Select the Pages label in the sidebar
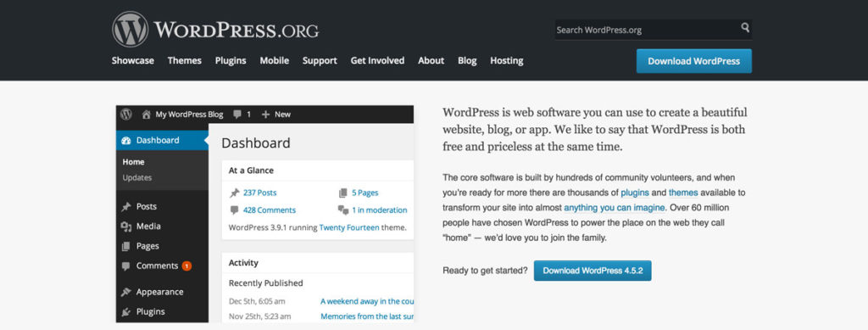 click(x=147, y=246)
